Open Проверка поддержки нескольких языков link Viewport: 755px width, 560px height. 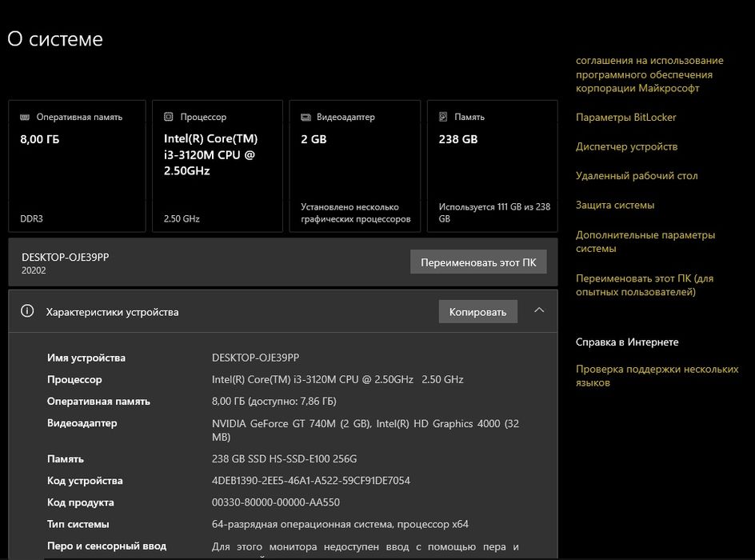point(657,375)
